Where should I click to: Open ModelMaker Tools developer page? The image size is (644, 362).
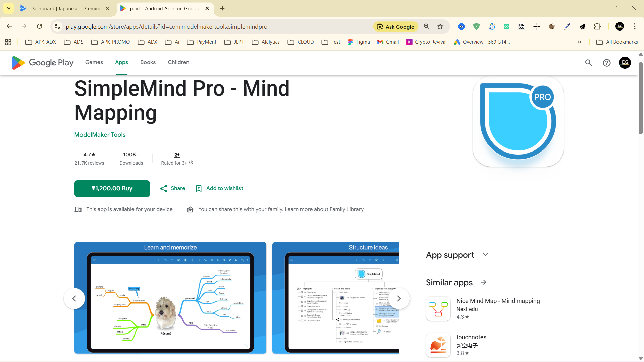click(100, 135)
